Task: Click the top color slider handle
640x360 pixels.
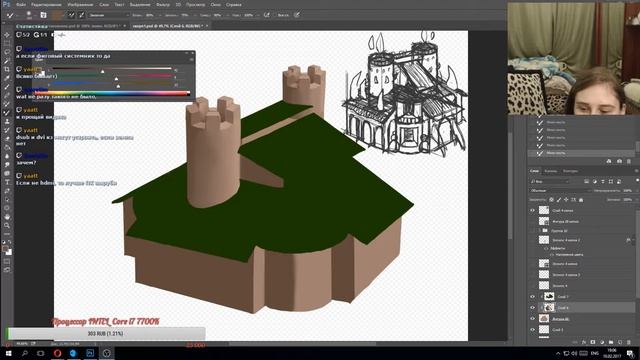Action: tap(102, 71)
